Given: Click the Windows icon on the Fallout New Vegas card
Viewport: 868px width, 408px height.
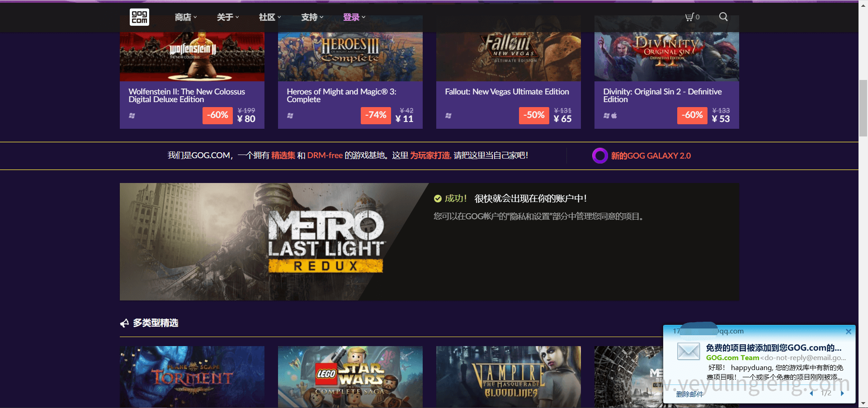Looking at the screenshot, I should coord(448,116).
